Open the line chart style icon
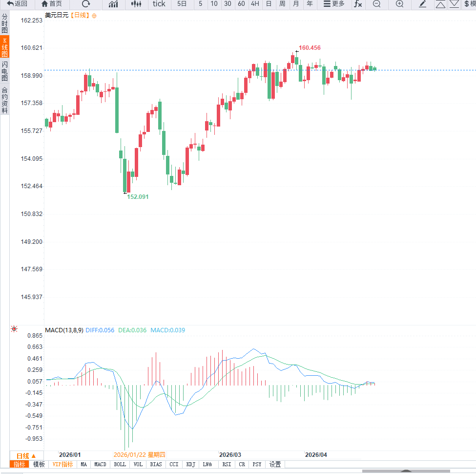Image resolution: width=476 pixels, height=474 pixels. pyautogui.click(x=113, y=4)
